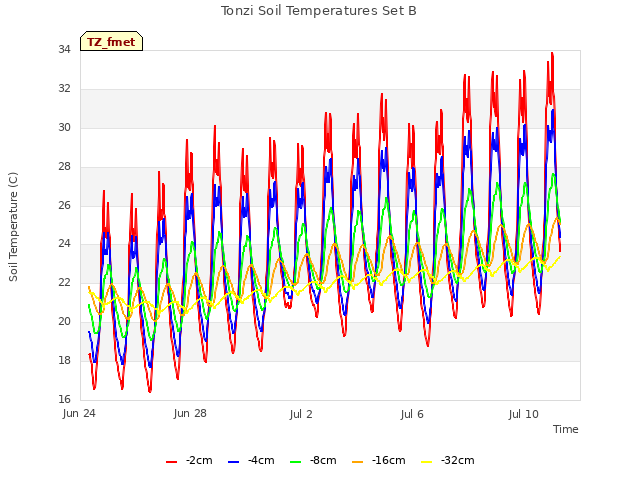Click the Jul 10 x-axis tick label
The height and width of the screenshot is (480, 640).
click(x=524, y=414)
